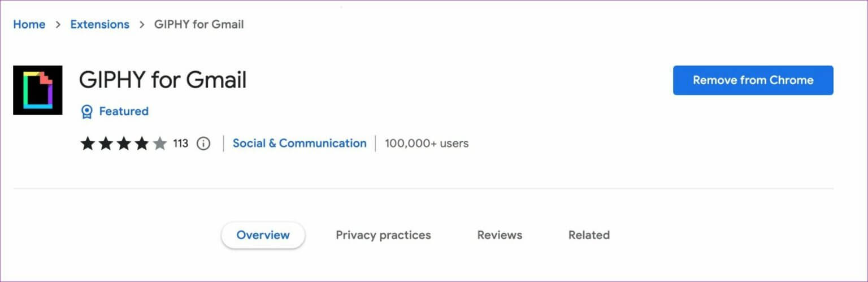Click the fifth gray rating star
Screen dimensions: 868x282
(159, 144)
